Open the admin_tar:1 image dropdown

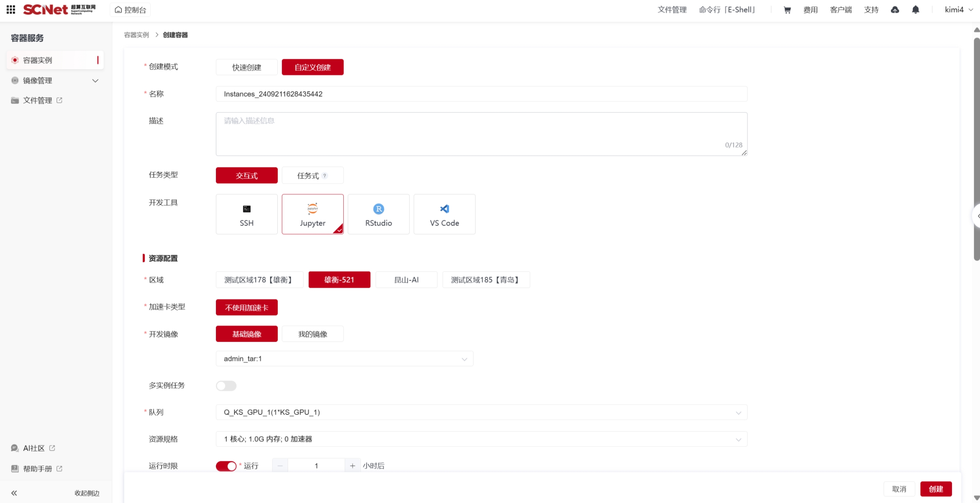[x=344, y=359]
